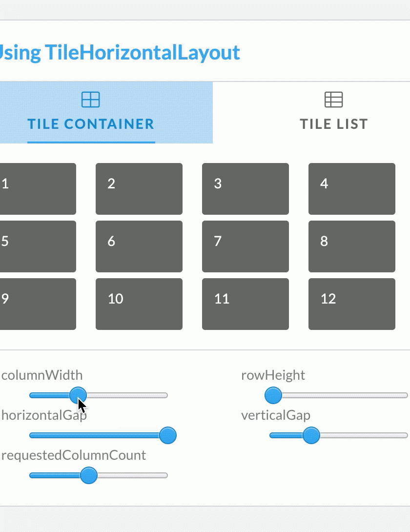Switch to the TILE CONTAINER tab
Viewport: 410px width, 532px height.
[x=91, y=123]
